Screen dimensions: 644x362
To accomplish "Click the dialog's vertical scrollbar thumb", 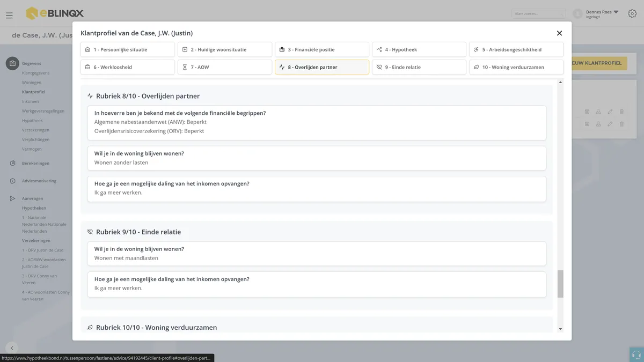I will click(560, 284).
